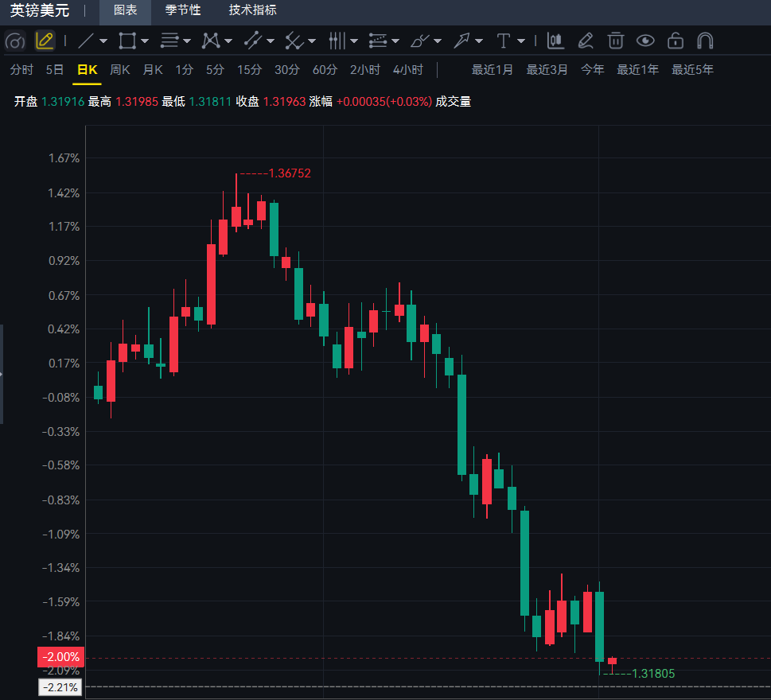
Task: Select the 日K timeframe
Action: click(x=88, y=70)
